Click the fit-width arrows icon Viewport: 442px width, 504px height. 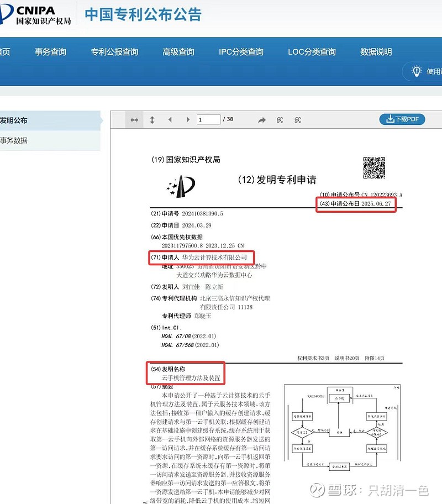(x=134, y=120)
